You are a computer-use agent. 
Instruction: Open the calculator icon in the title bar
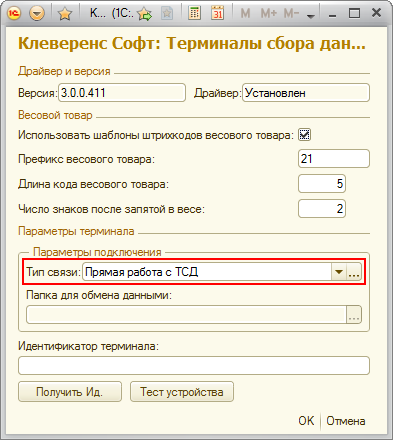[x=194, y=13]
